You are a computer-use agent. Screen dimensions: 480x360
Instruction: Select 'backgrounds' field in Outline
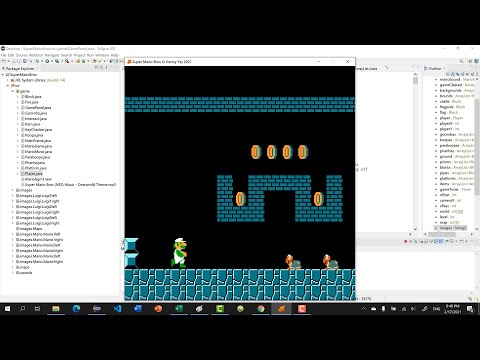[454, 90]
